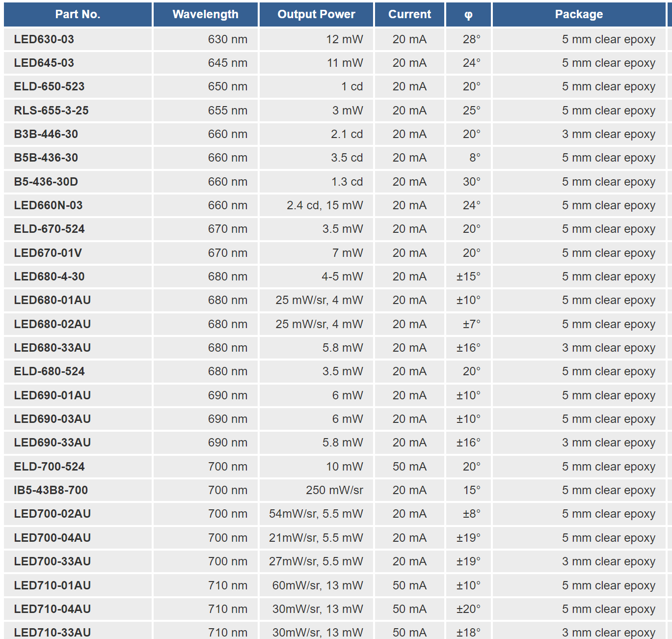Select the 250 mW/sr output power cell

(x=316, y=490)
